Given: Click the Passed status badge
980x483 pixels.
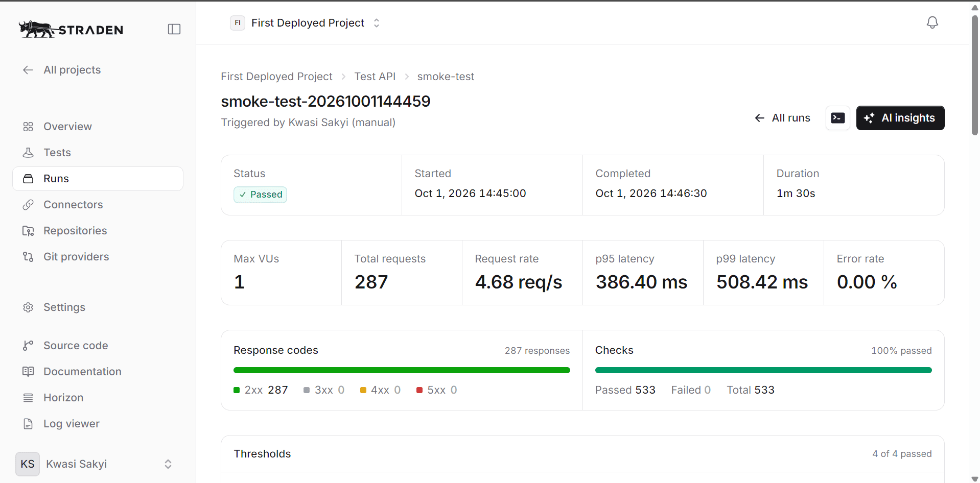Looking at the screenshot, I should (261, 195).
